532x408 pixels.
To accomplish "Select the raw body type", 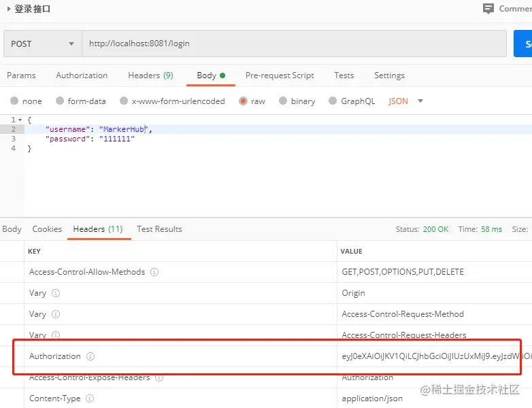I will (243, 101).
